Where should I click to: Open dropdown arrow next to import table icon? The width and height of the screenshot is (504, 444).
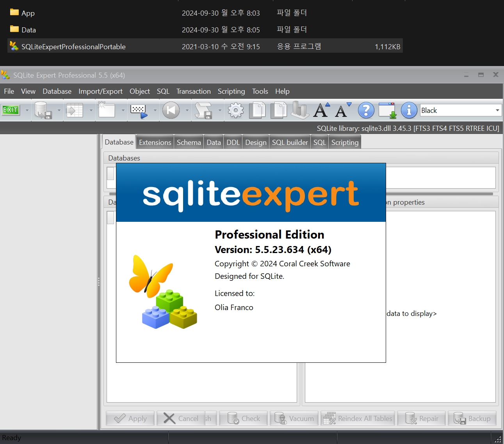[91, 110]
